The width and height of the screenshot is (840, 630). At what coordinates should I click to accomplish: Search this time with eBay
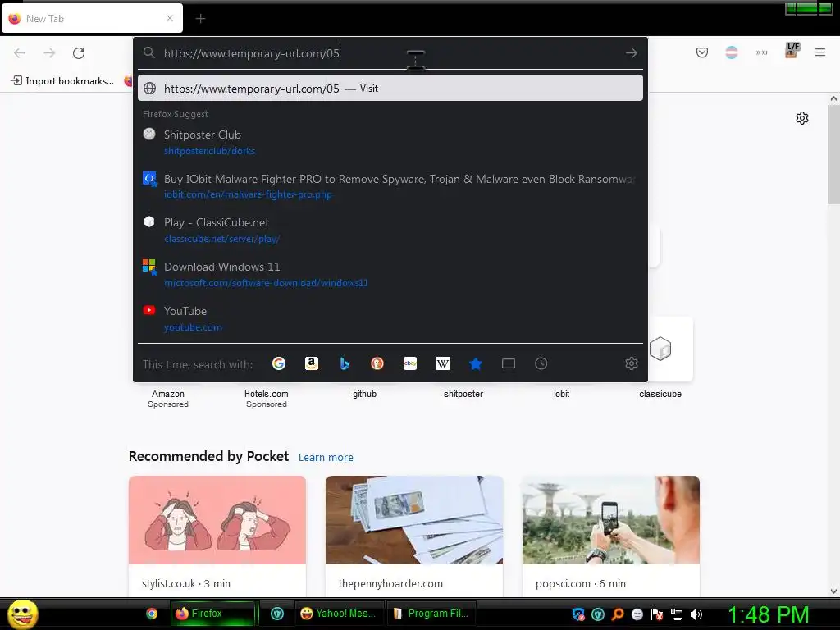410,363
